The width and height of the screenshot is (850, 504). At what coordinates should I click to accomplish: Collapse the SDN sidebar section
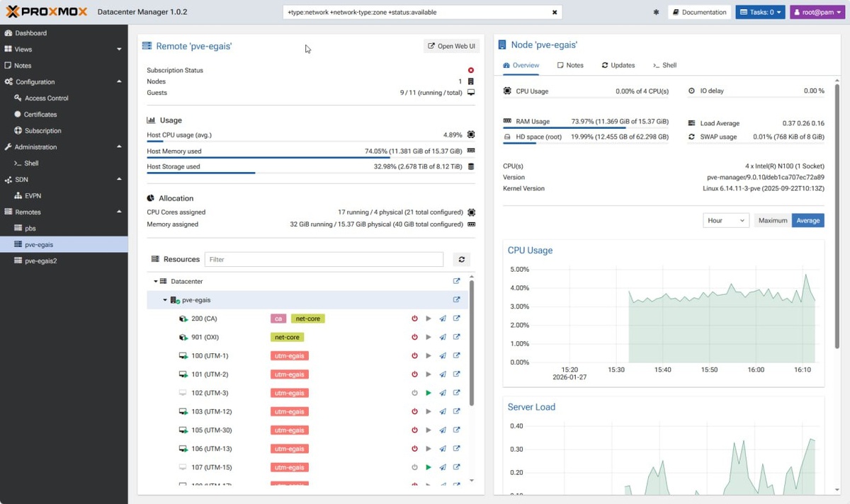(x=119, y=180)
